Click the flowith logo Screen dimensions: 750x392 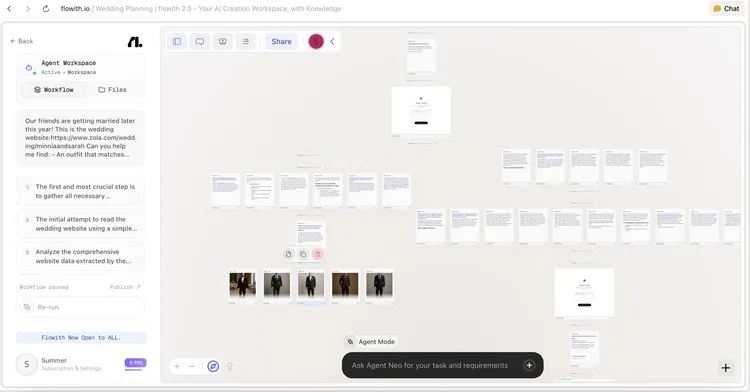[x=135, y=42]
